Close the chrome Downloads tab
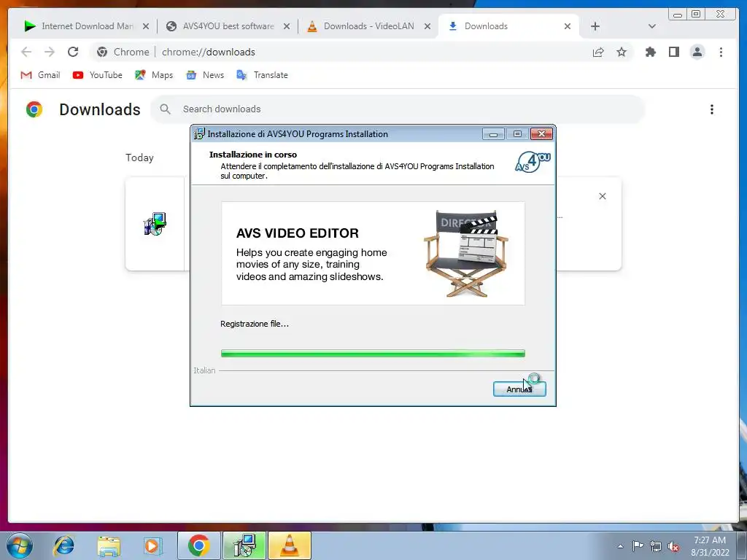The height and width of the screenshot is (560, 747). point(568,27)
